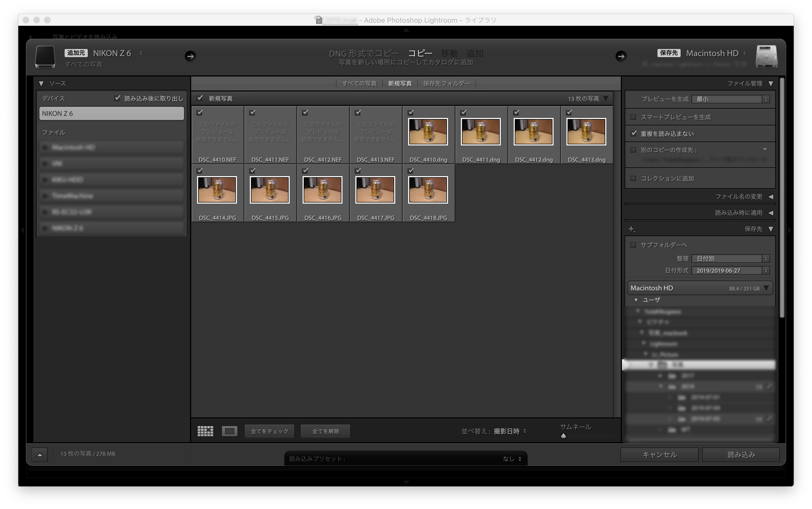
Task: Switch to 新規写真 tab
Action: [400, 83]
